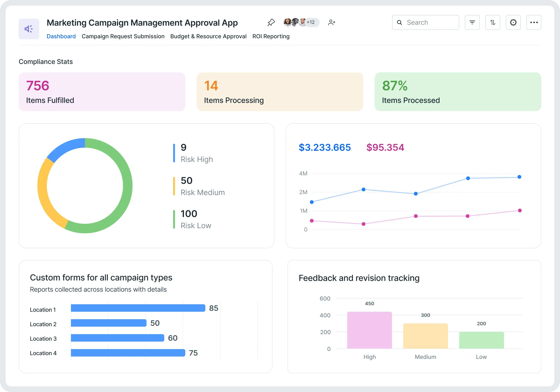Open the three-dot more options menu

point(534,22)
